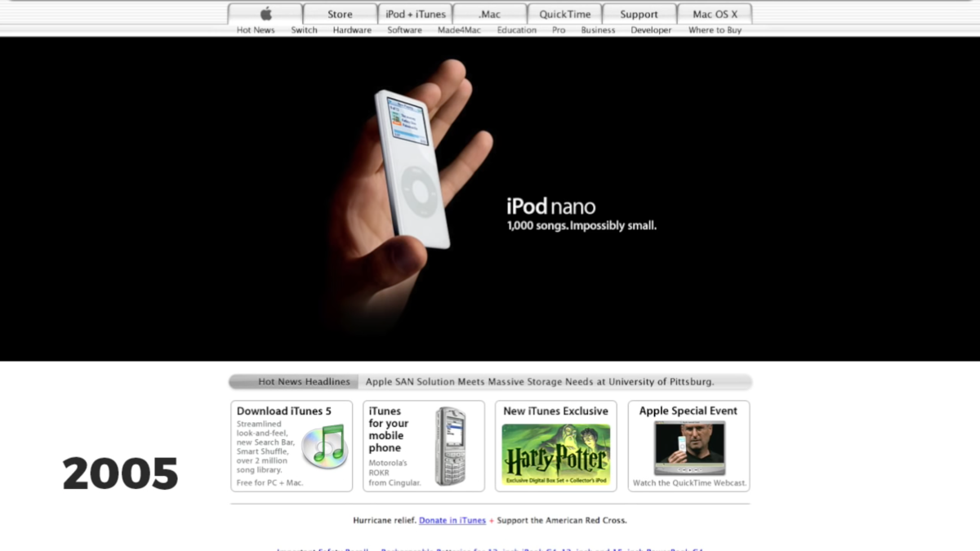Play the Special Event webcast thumbnail
The height and width of the screenshot is (551, 980).
coord(689,448)
